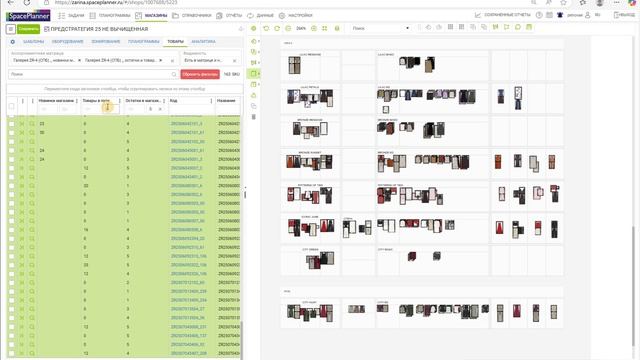Open the hamburger menu beside the green save button
This screenshot has width=640, height=360.
[11, 29]
